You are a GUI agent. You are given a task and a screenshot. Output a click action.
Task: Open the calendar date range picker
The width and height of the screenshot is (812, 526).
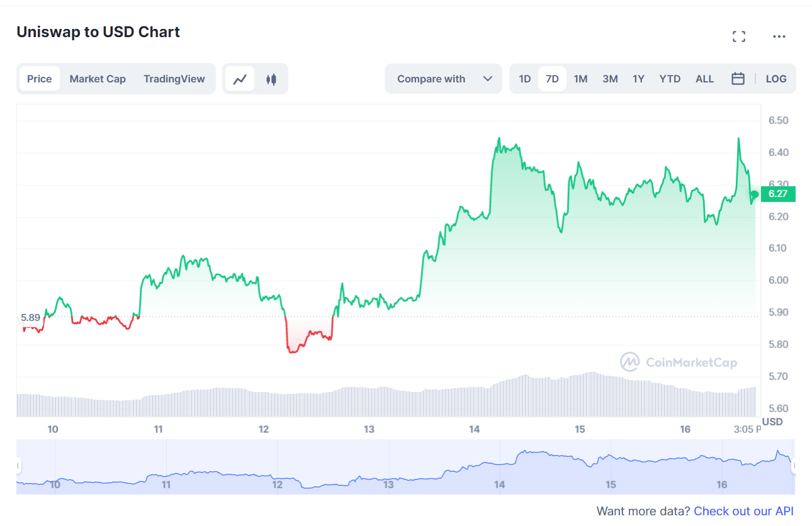738,79
